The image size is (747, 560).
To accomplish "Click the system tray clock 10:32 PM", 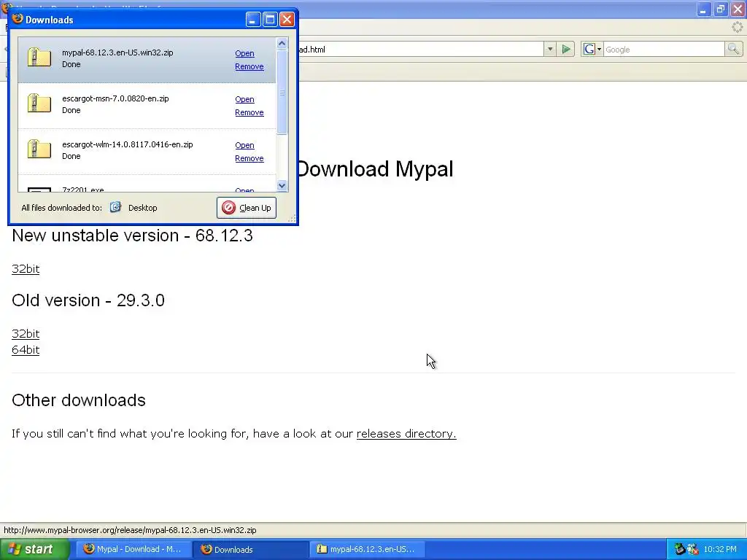I will [720, 549].
